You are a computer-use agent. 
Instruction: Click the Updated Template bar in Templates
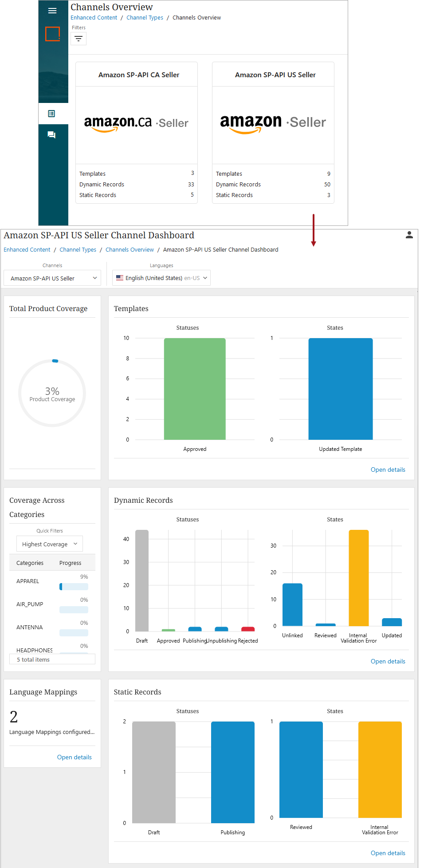[341, 389]
